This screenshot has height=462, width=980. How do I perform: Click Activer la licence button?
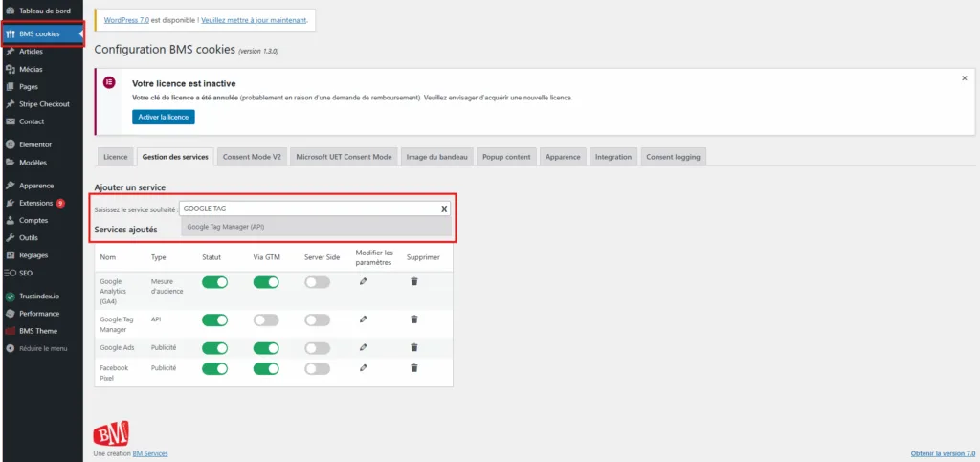click(163, 117)
